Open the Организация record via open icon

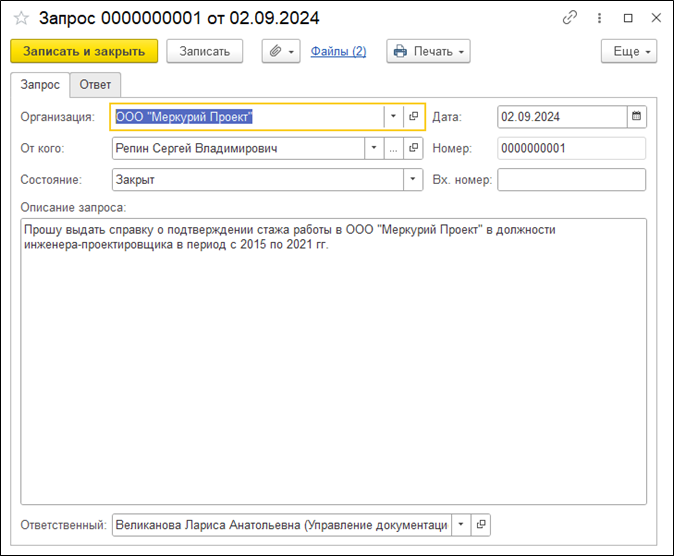413,117
